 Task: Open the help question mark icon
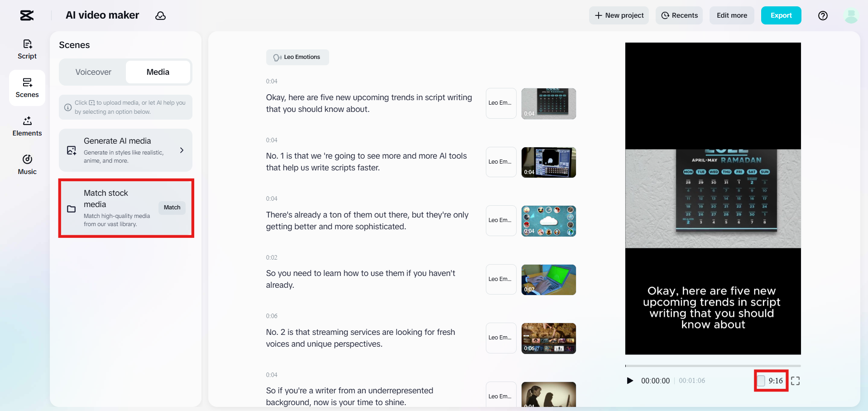pos(823,15)
